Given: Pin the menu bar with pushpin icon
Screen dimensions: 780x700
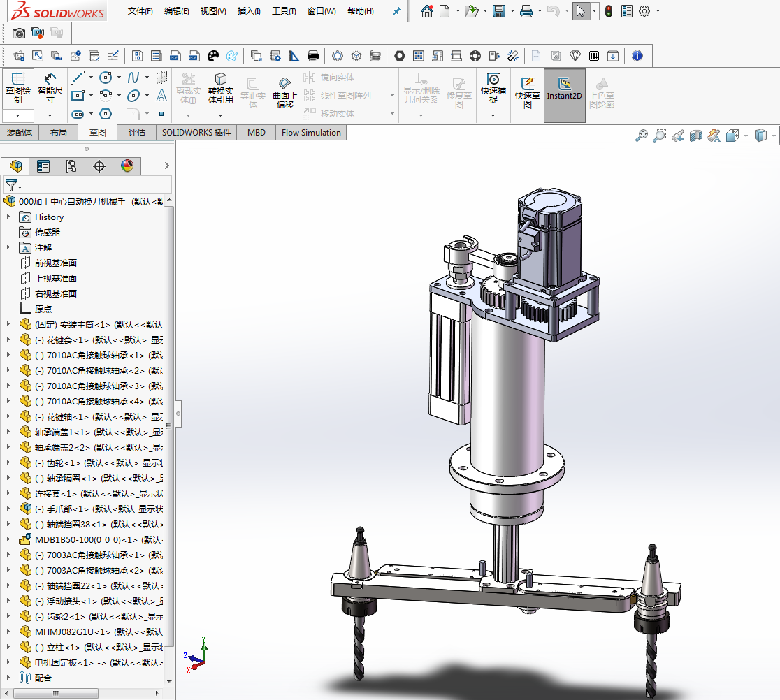Looking at the screenshot, I should click(x=396, y=11).
